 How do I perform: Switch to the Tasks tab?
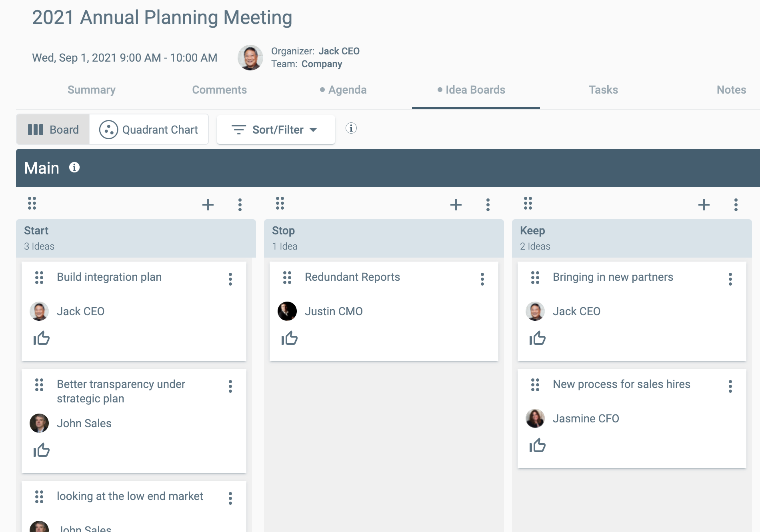pyautogui.click(x=603, y=90)
